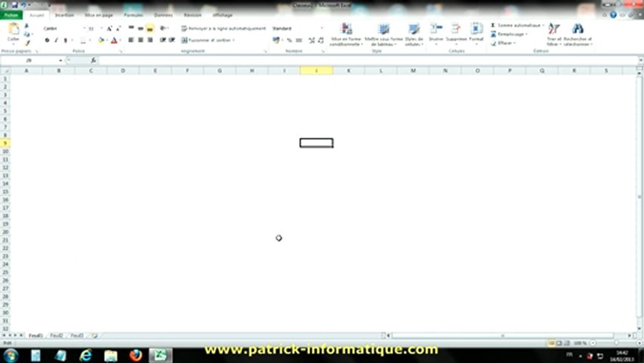Open the Effacer dropdown
The image size is (644, 363).
click(503, 43)
